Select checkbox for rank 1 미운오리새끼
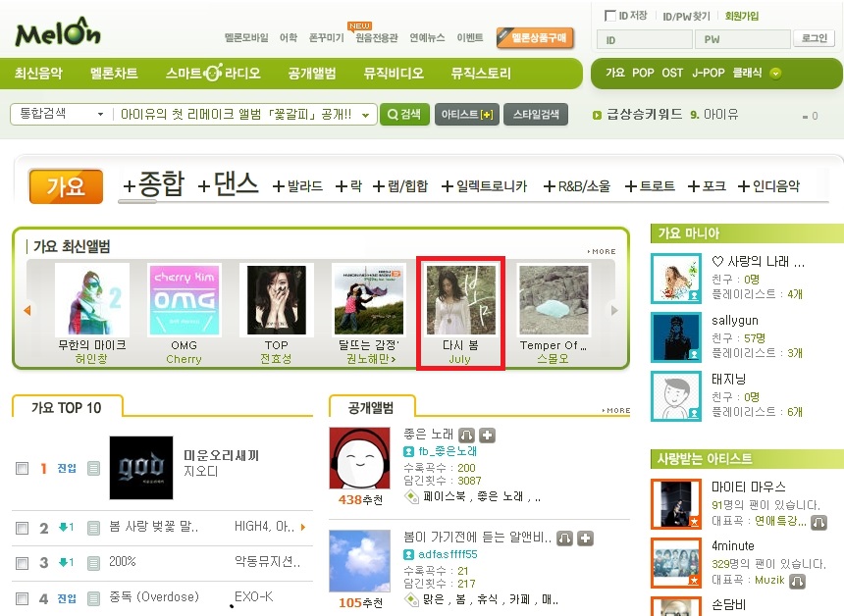The image size is (844, 616). (x=22, y=468)
